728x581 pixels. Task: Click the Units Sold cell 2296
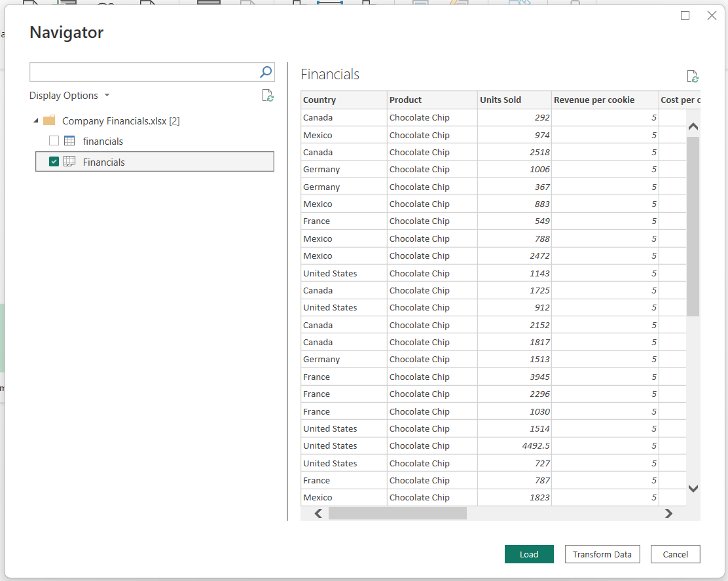(515, 394)
